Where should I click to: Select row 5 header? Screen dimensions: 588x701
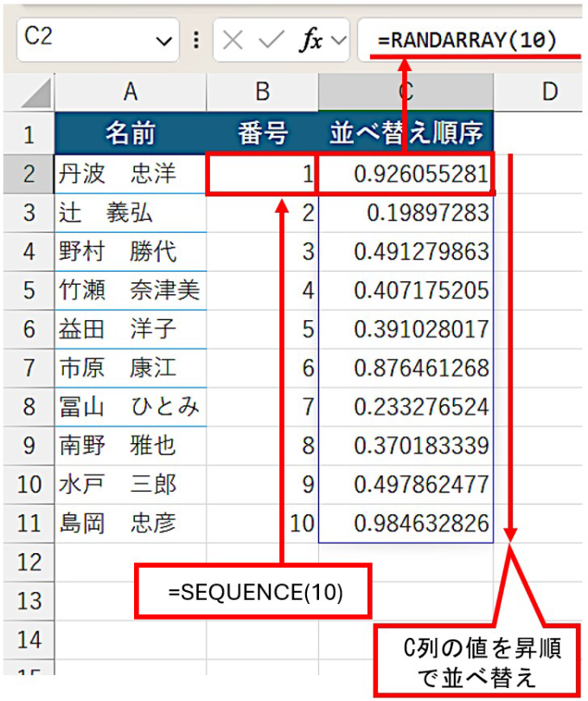point(29,290)
